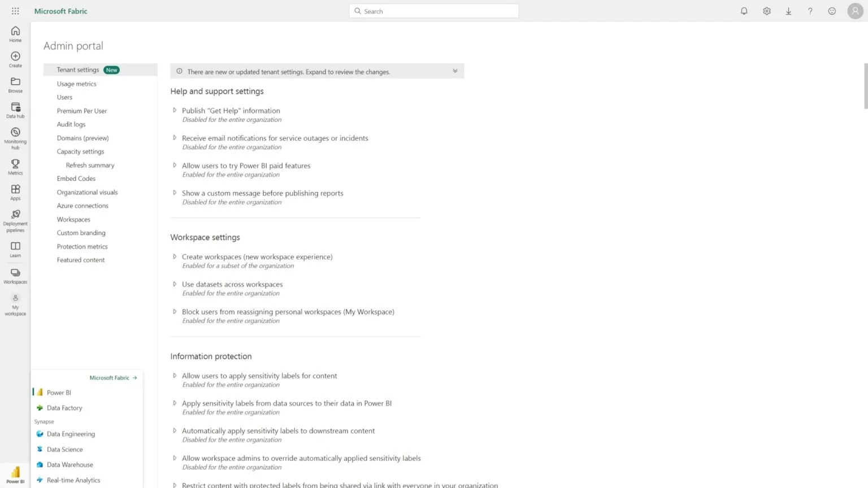Screen dimensions: 868x488
Task: Select Capacity settings menu item
Action: point(80,151)
